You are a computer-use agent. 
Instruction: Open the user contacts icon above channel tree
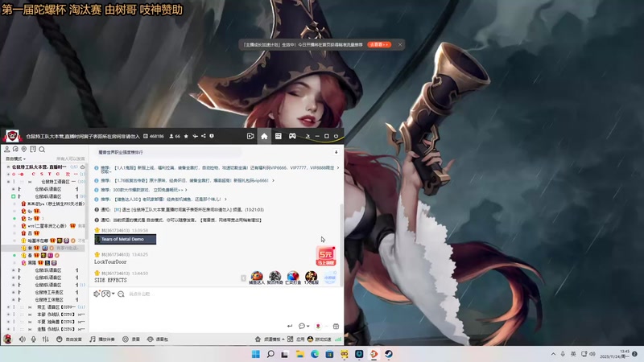pos(7,150)
